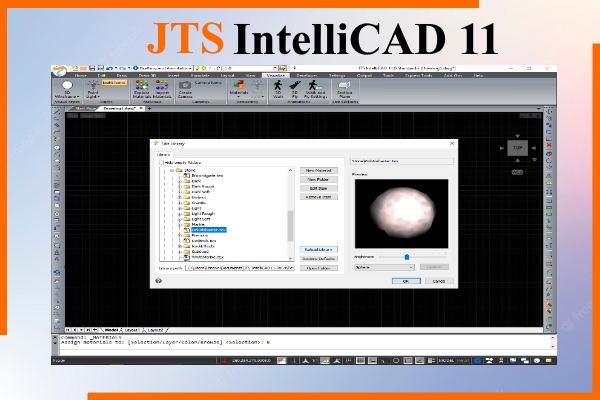This screenshot has width=600, height=400.
Task: Click the Library path input field
Action: click(x=240, y=268)
